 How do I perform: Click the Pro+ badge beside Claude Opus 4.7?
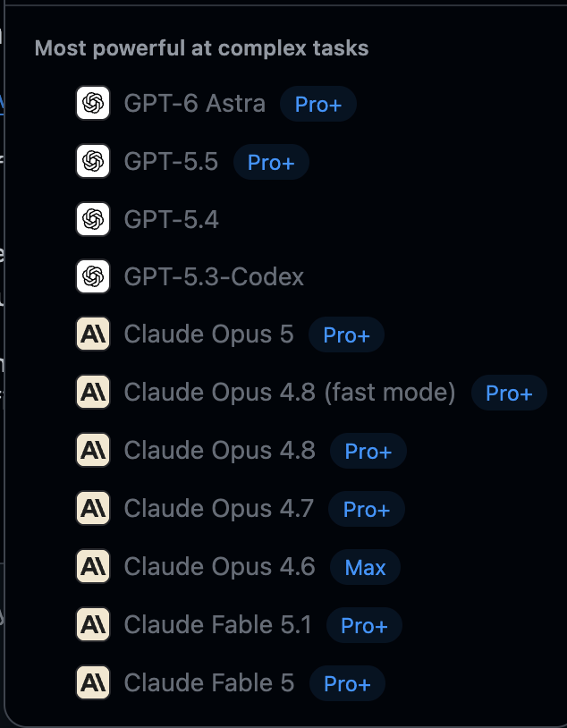tap(367, 509)
